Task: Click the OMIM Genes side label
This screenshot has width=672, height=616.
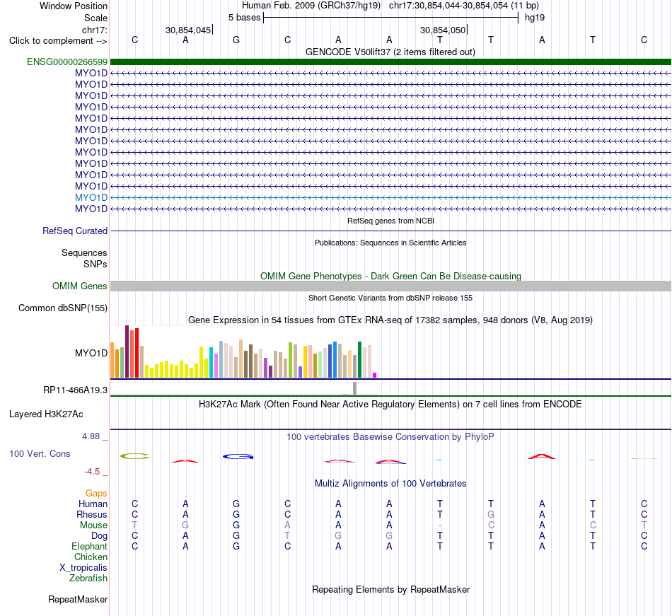Action: [x=79, y=286]
